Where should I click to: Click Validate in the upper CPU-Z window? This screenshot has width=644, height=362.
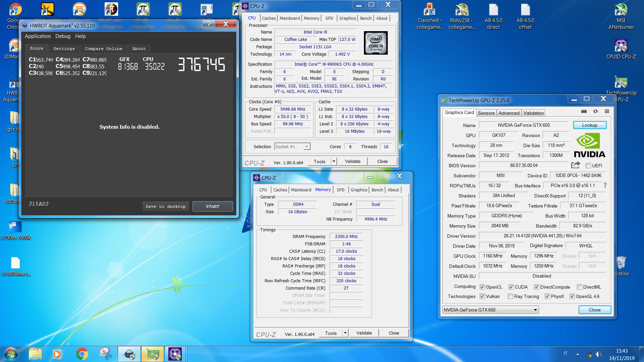pyautogui.click(x=353, y=162)
